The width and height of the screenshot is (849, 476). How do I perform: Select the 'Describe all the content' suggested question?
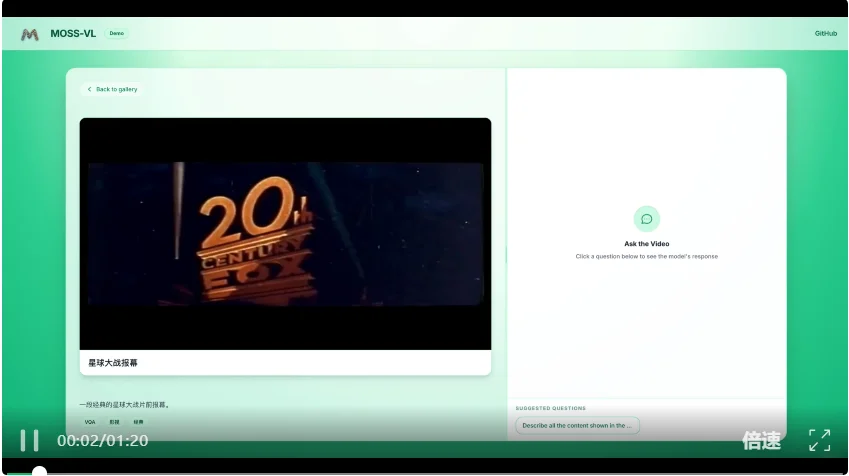tap(577, 425)
